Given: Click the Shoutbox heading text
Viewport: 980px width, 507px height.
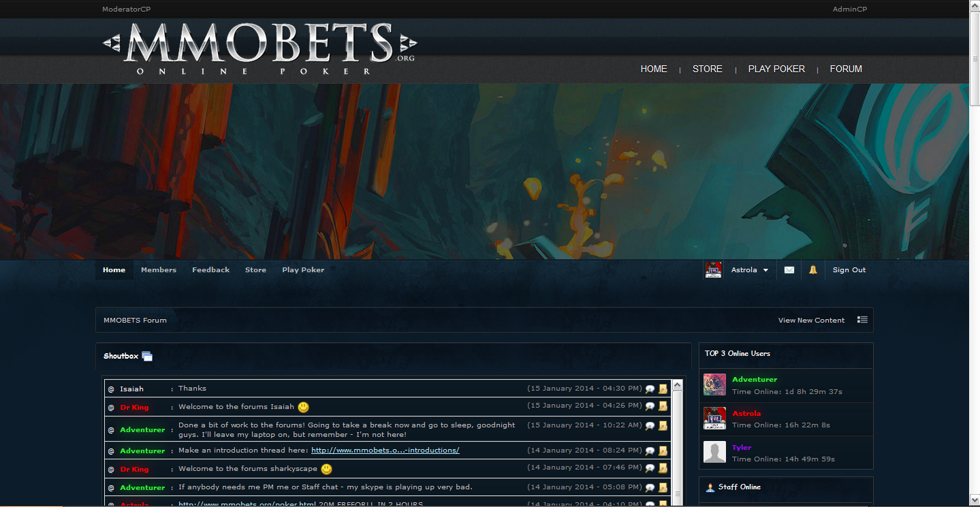Looking at the screenshot, I should click(x=121, y=356).
